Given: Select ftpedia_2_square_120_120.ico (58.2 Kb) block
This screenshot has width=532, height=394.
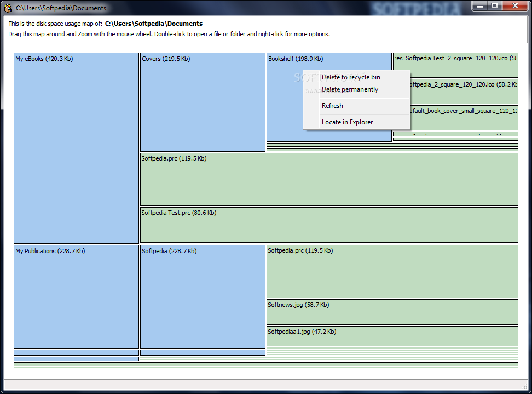Looking at the screenshot, I should click(x=464, y=92).
